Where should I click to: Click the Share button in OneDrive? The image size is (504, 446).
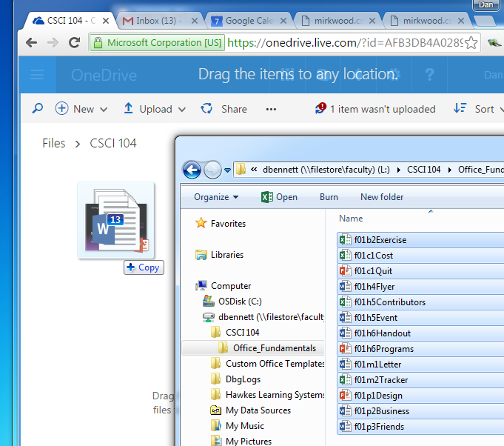[x=224, y=109]
